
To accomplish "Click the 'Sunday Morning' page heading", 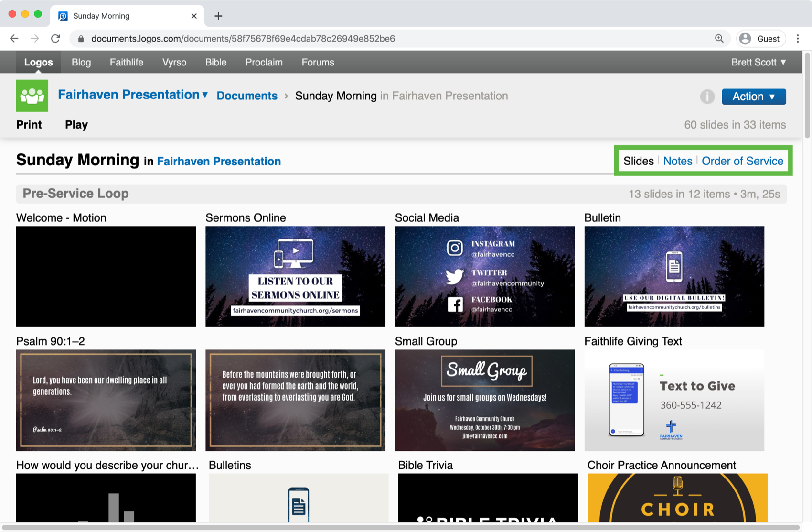I will click(x=77, y=160).
